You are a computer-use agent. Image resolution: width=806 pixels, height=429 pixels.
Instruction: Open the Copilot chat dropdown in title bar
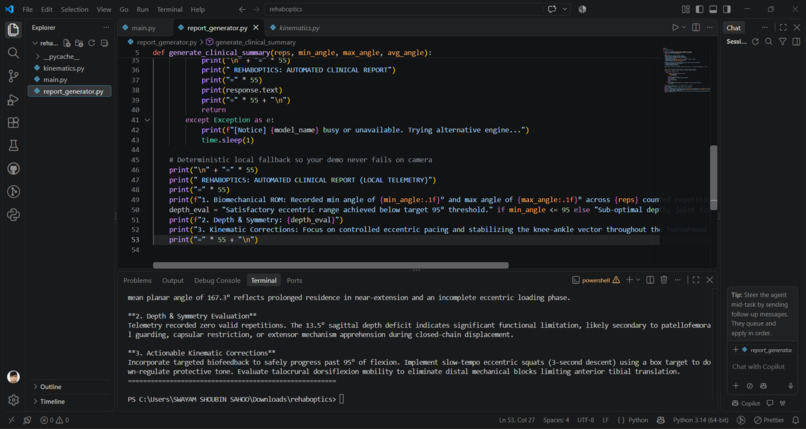(565, 9)
